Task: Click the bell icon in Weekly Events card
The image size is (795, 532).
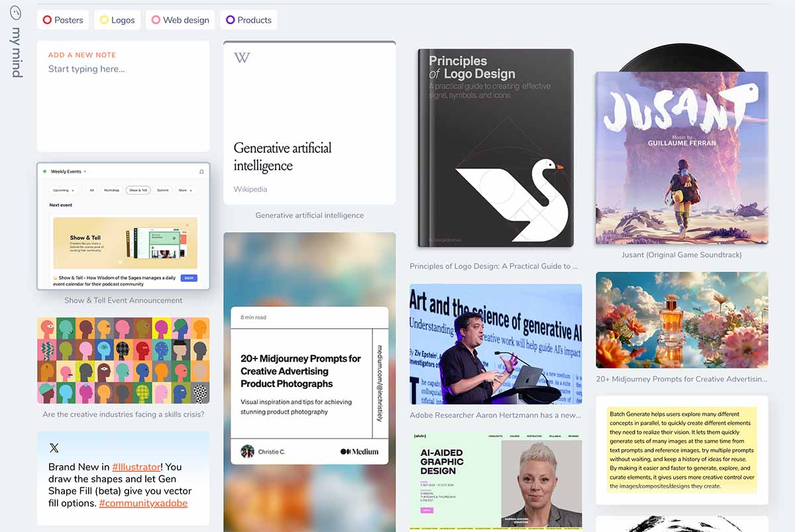Action: click(201, 172)
